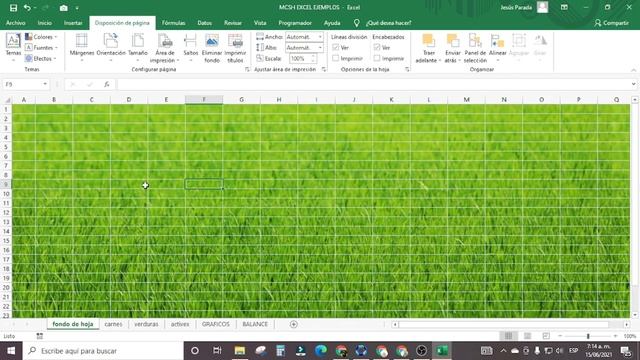
Task: Click the lightbulb search icon
Action: [356, 23]
